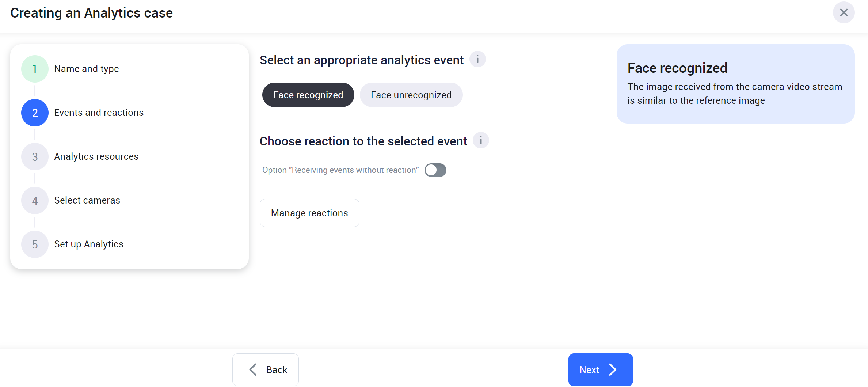Click step 2 circle in wizard

[35, 113]
